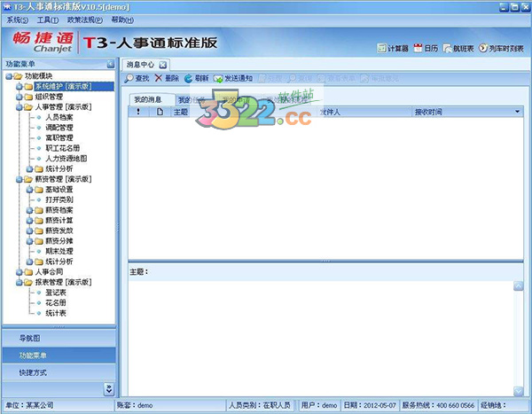Open the 系统(S) menu
The image size is (532, 414).
tap(18, 20)
